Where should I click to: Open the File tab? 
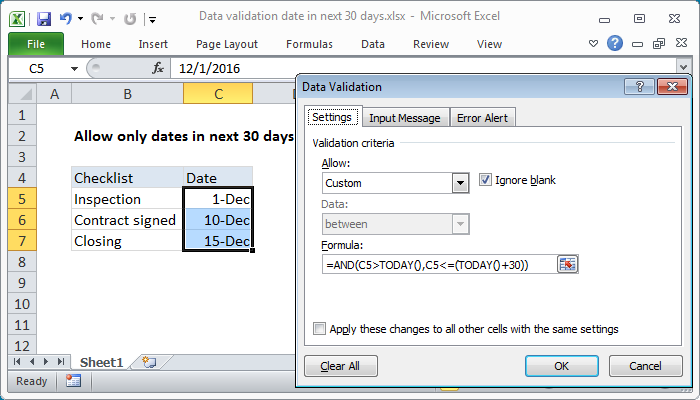pos(36,44)
